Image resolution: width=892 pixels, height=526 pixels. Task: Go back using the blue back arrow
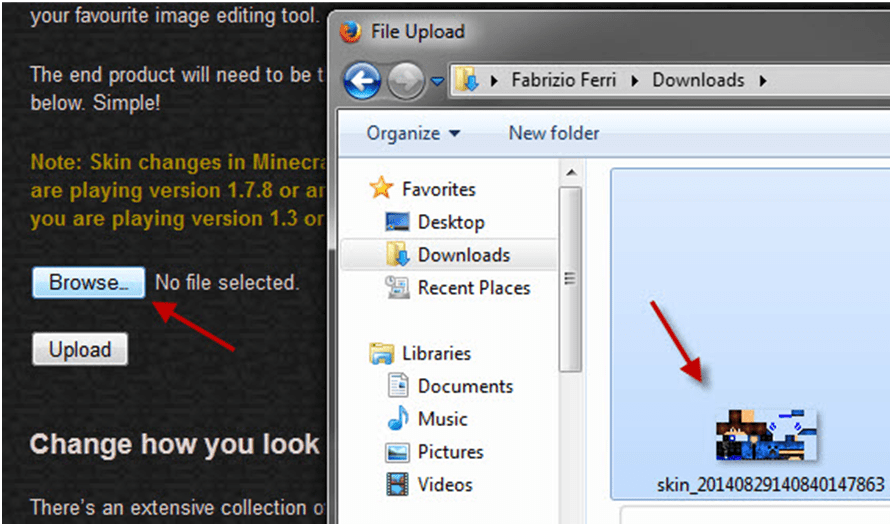(362, 81)
